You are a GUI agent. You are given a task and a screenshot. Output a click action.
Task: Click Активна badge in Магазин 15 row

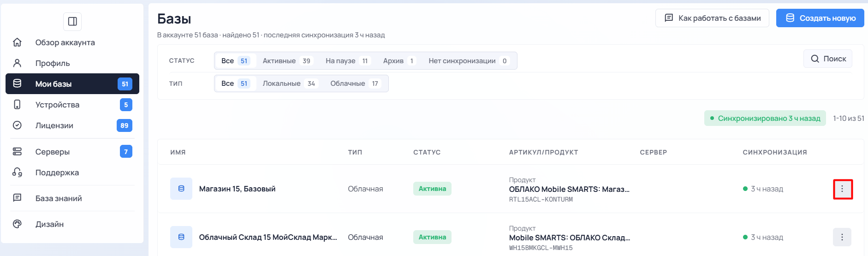pos(432,189)
